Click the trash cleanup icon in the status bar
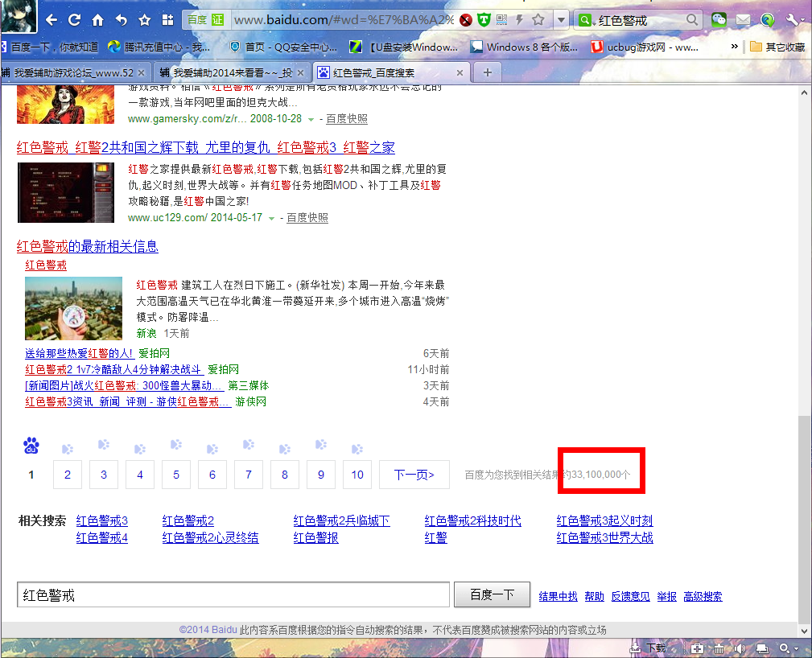 [x=718, y=648]
